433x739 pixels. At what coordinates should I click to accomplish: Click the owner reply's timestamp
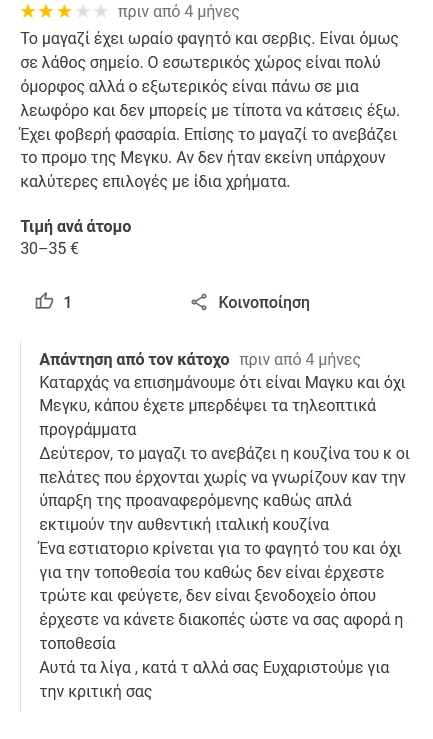(300, 360)
